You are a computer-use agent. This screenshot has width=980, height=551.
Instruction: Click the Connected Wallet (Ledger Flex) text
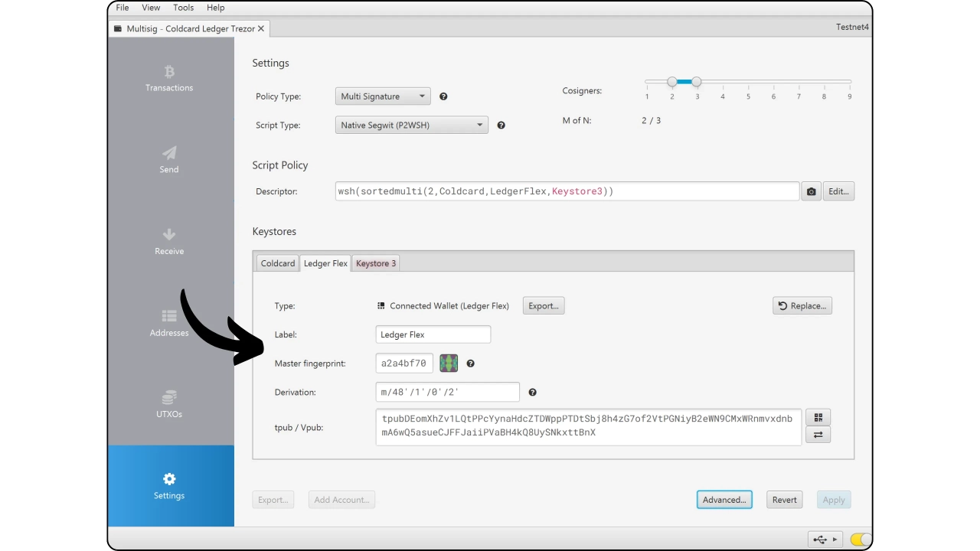point(449,305)
